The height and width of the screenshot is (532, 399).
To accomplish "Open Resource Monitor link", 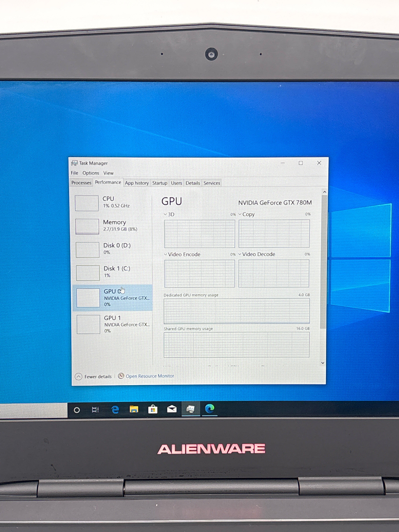I will 150,376.
